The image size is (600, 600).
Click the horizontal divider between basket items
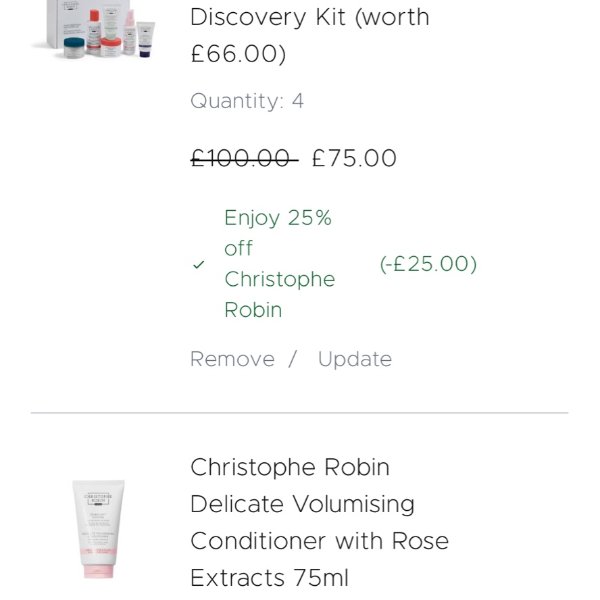[299, 413]
